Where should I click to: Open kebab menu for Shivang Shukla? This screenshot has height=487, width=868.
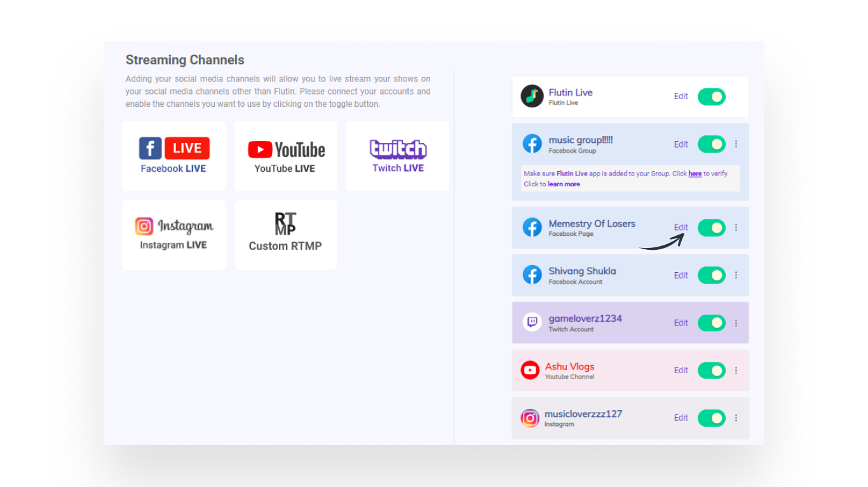[736, 275]
